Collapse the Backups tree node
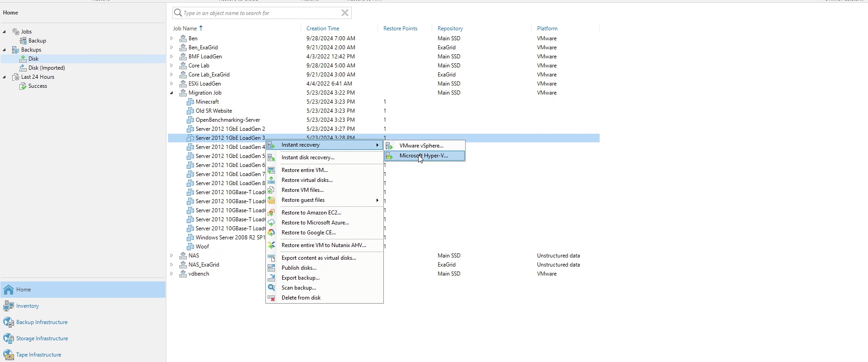The image size is (868, 362). 5,50
